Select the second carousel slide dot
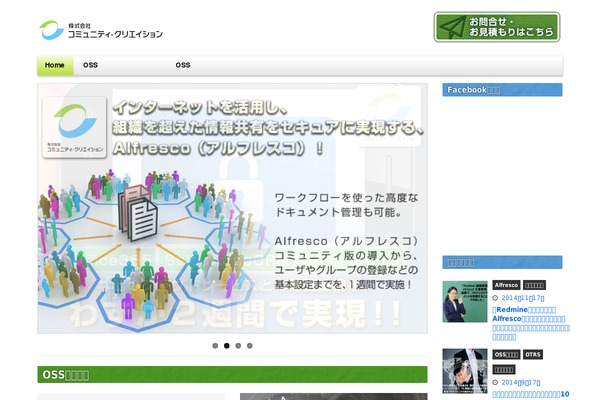This screenshot has width=600, height=400. (227, 346)
